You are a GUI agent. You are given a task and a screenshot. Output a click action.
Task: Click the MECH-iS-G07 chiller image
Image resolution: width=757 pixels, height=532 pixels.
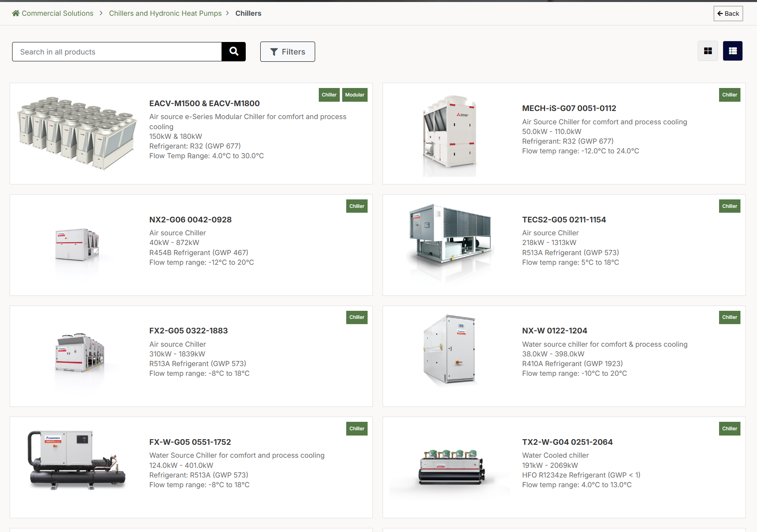click(450, 135)
